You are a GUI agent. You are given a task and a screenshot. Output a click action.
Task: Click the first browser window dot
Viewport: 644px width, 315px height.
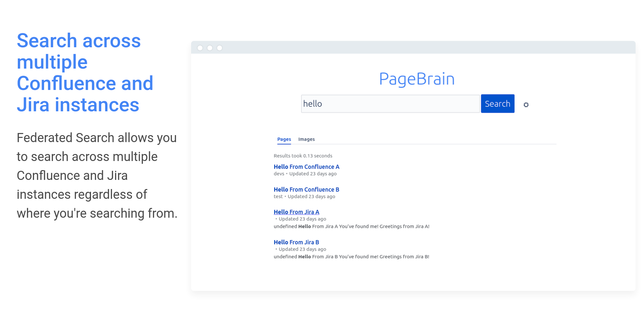(200, 48)
